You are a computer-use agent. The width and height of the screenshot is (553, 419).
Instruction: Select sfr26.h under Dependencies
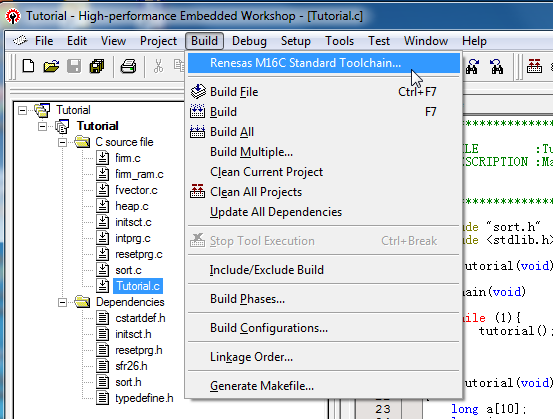131,366
